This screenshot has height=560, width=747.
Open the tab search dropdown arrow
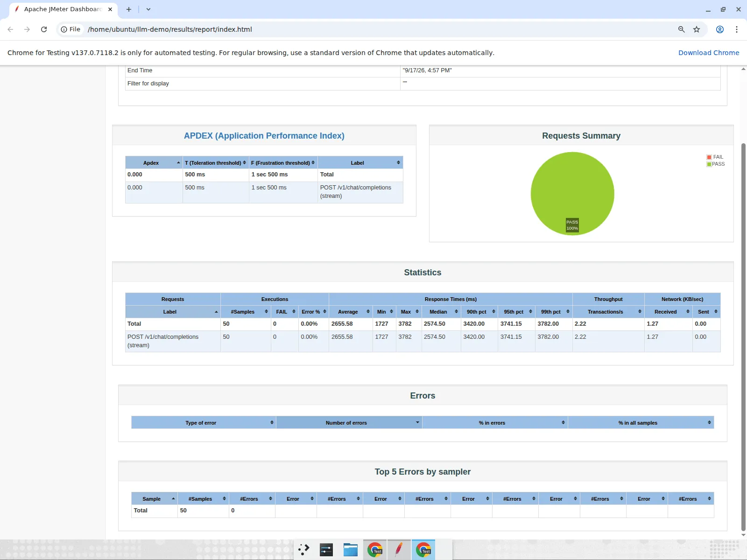click(x=148, y=9)
